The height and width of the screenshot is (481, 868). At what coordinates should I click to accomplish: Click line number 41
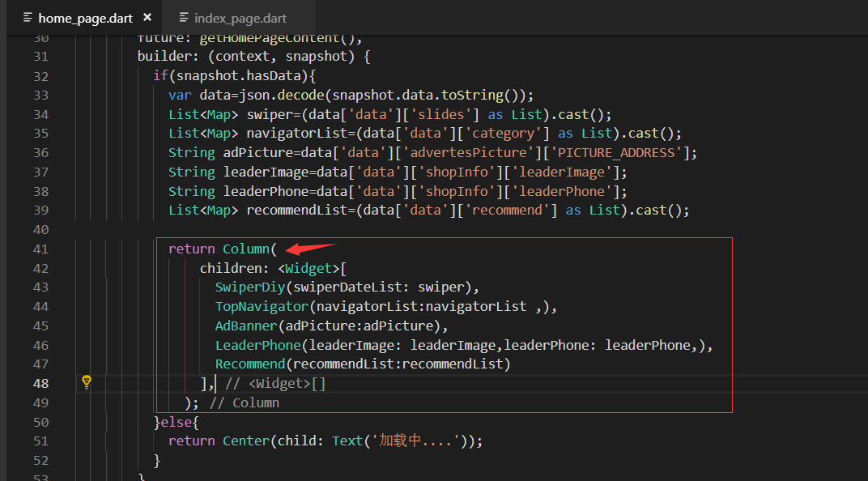(x=40, y=249)
